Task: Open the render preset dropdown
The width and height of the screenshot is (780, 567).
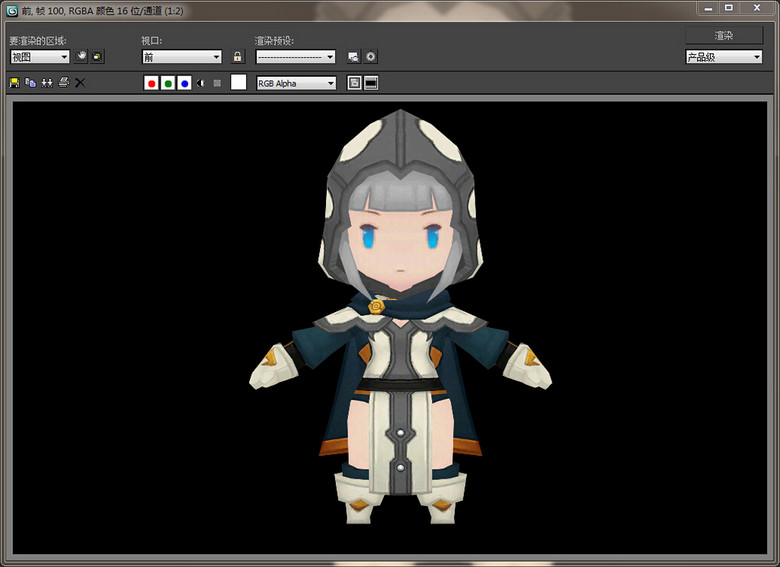Action: [x=295, y=57]
